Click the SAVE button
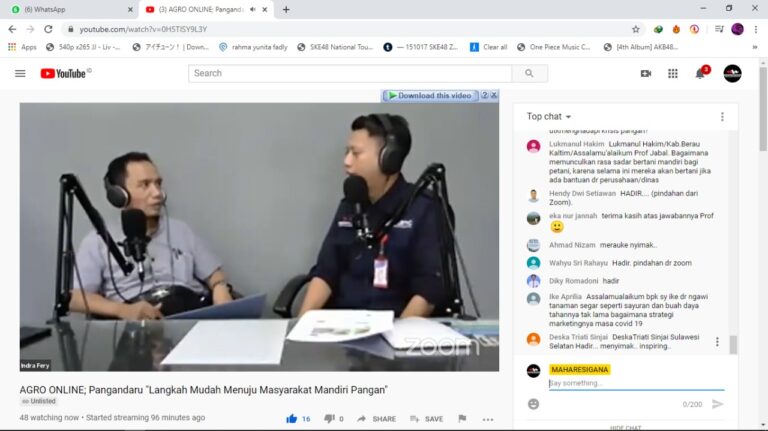This screenshot has width=768, height=431. click(427, 419)
